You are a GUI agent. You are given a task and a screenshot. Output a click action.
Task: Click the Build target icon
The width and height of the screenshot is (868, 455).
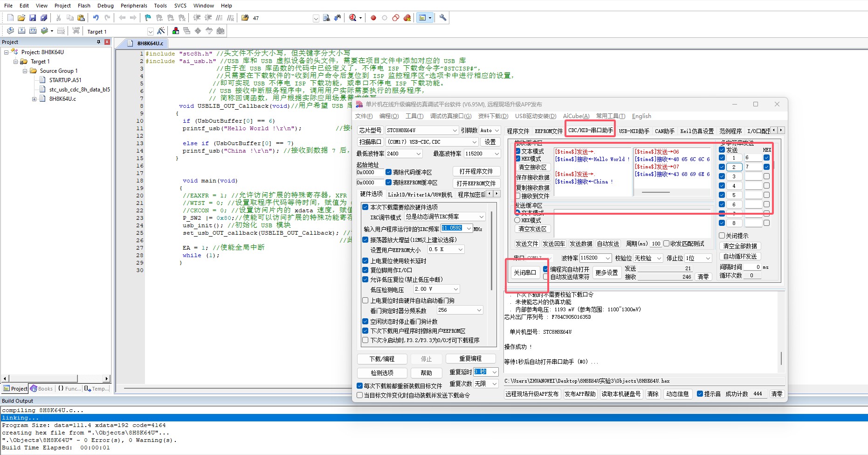(21, 31)
